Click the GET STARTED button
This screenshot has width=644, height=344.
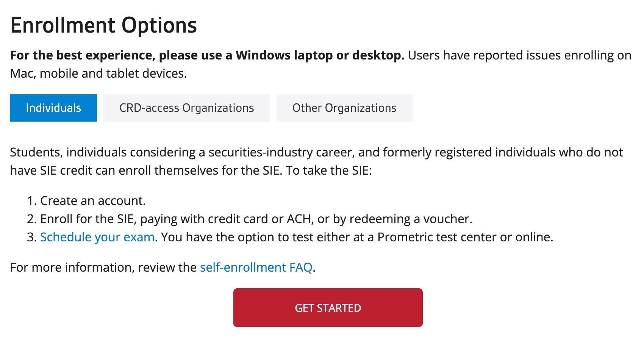(328, 308)
